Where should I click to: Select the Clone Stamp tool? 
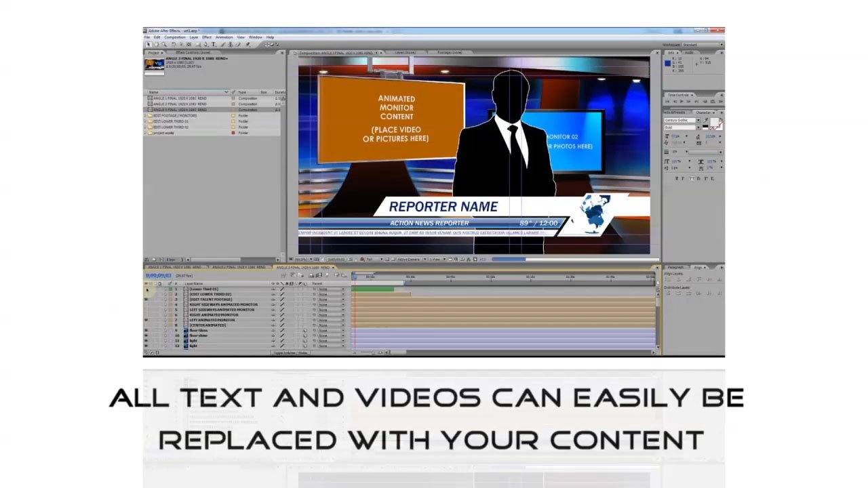[230, 44]
